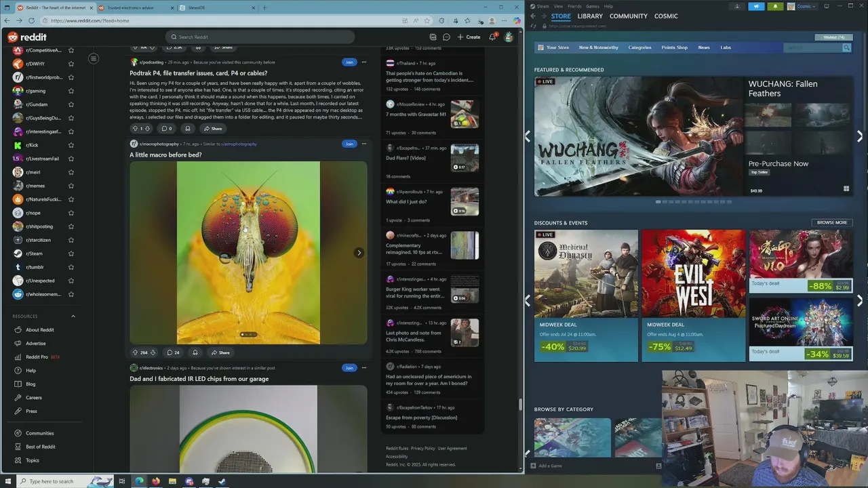Open overflow menu on IR LED chips post
The width and height of the screenshot is (868, 488).
point(364,368)
